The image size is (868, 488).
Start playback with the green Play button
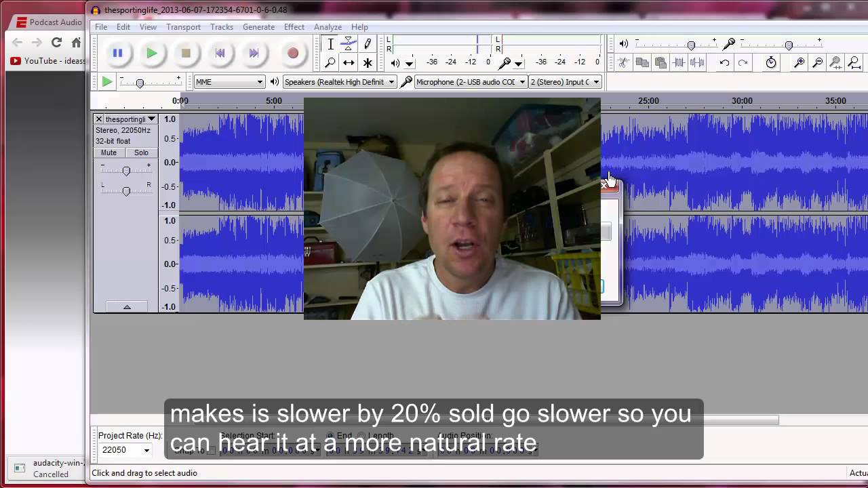(152, 53)
